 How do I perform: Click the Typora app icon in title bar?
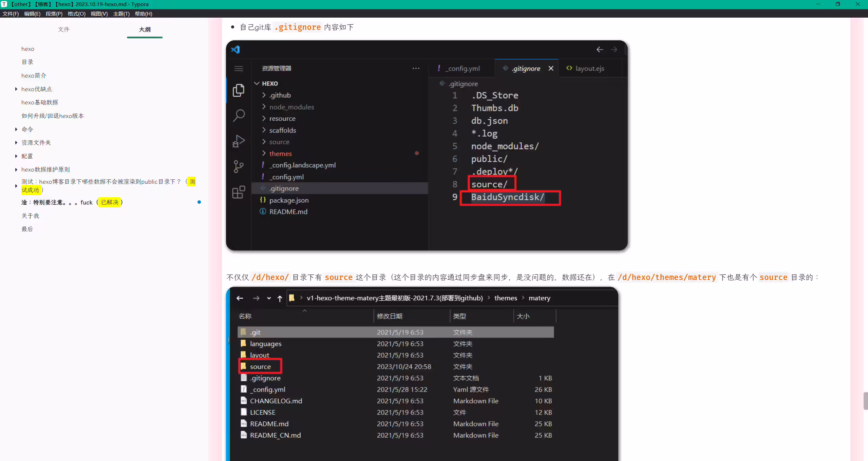[x=4, y=4]
